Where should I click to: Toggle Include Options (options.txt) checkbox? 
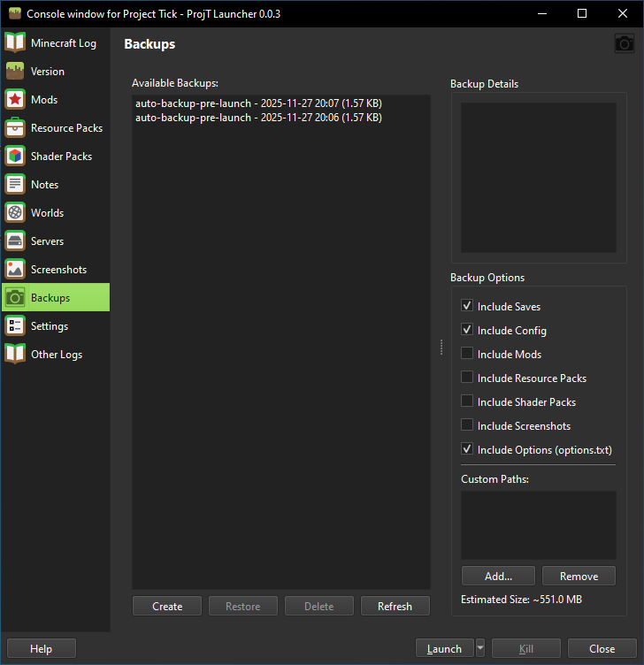(x=467, y=448)
